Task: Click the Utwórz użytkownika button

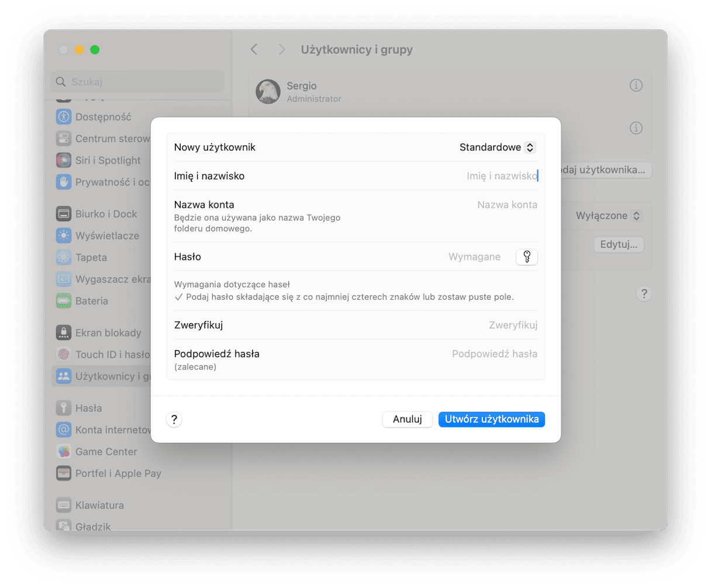Action: pyautogui.click(x=492, y=419)
